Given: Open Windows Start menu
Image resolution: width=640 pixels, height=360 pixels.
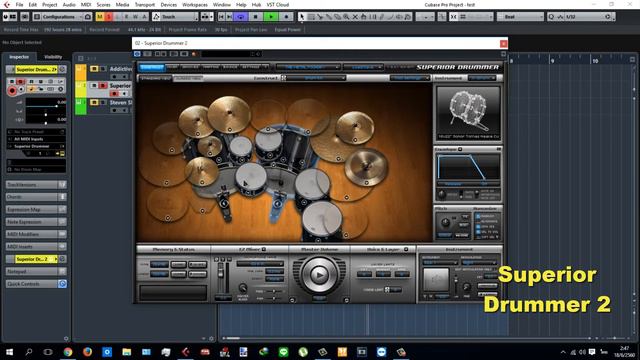Looking at the screenshot, I should tap(9, 352).
